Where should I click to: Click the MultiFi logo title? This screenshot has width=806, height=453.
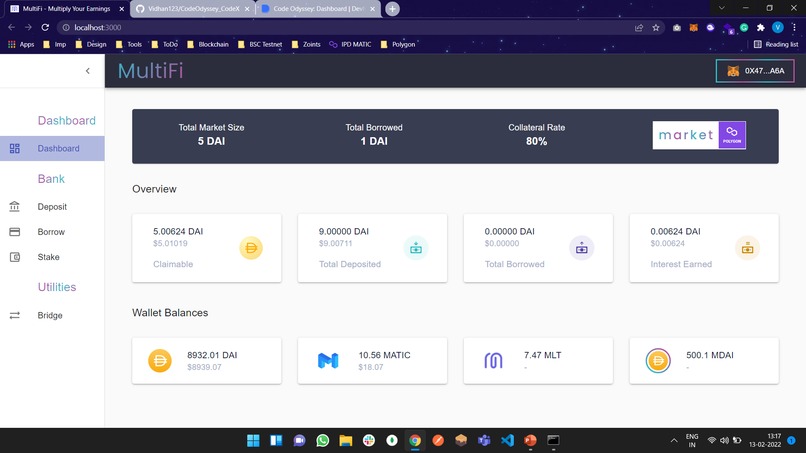(x=150, y=71)
